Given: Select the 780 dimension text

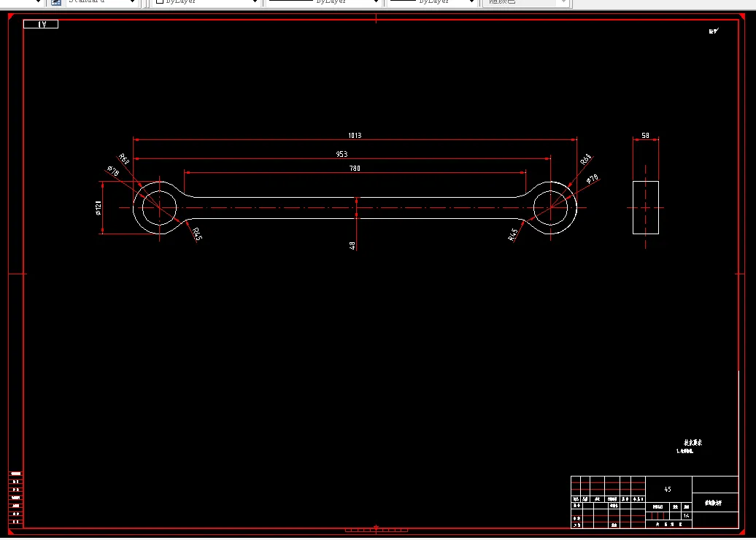Looking at the screenshot, I should click(355, 169).
